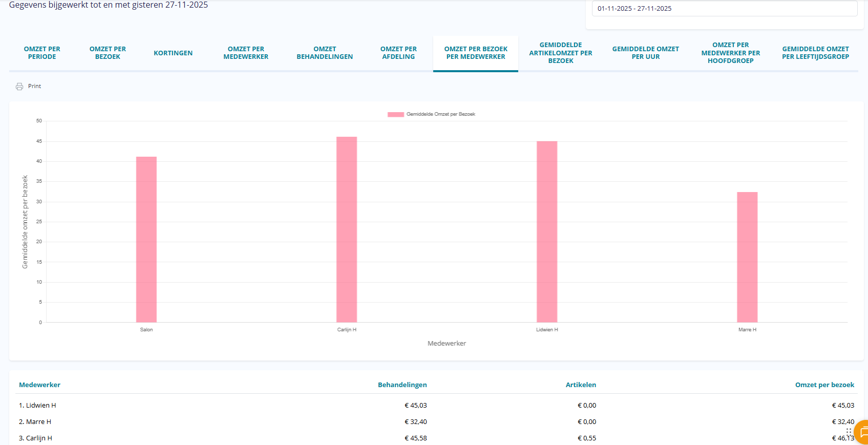Click the dotted grip handle beside chat
The height and width of the screenshot is (445, 868).
coord(849,432)
